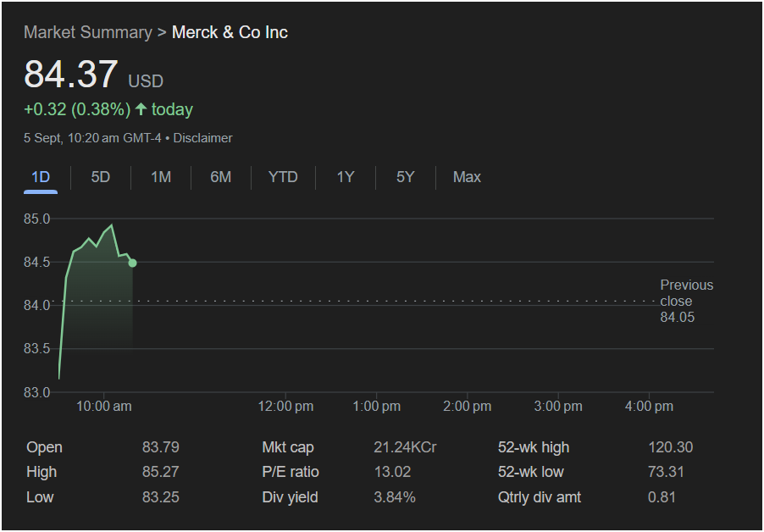This screenshot has height=532, width=764.
Task: Click the P/E ratio label
Action: pos(291,472)
